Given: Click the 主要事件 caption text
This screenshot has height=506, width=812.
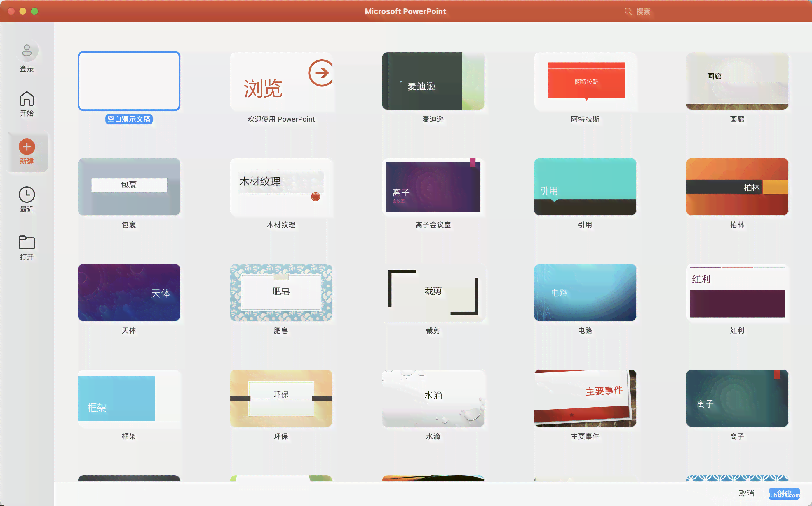Looking at the screenshot, I should point(585,436).
